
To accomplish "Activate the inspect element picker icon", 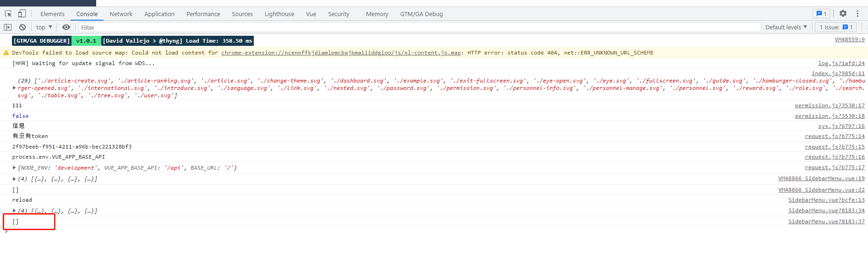I will click(8, 14).
